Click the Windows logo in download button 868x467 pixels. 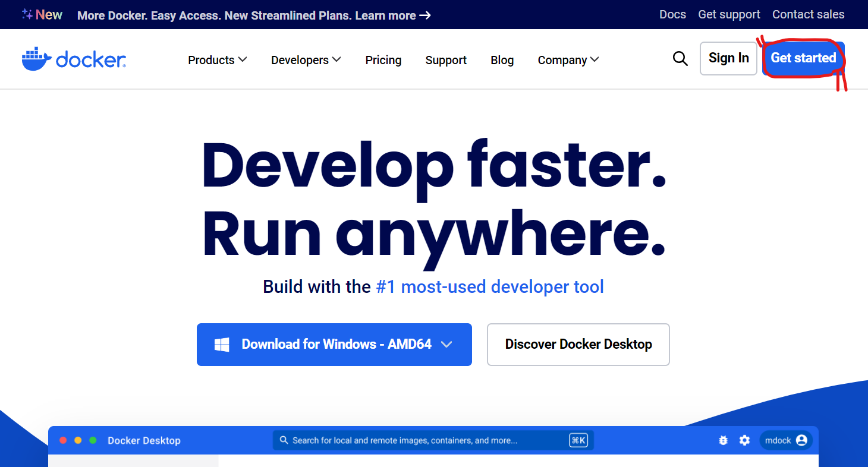pyautogui.click(x=222, y=345)
